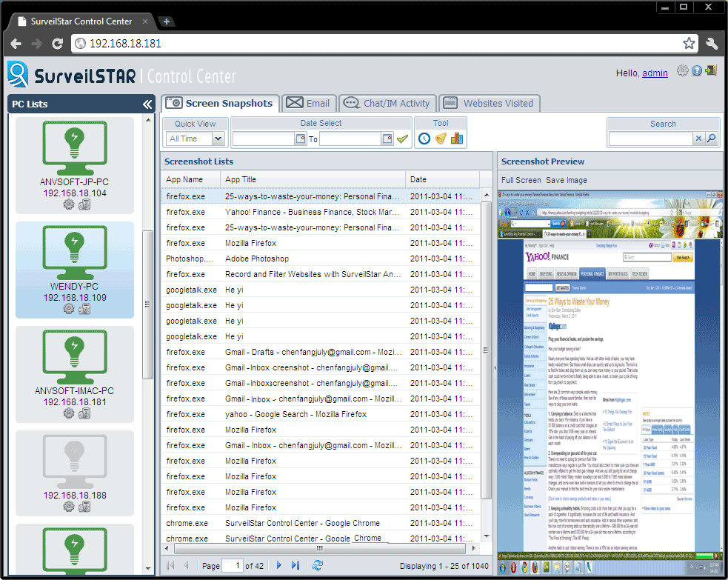Select the SurveilStar Control Center browser tab
This screenshot has width=728, height=580.
point(81,21)
